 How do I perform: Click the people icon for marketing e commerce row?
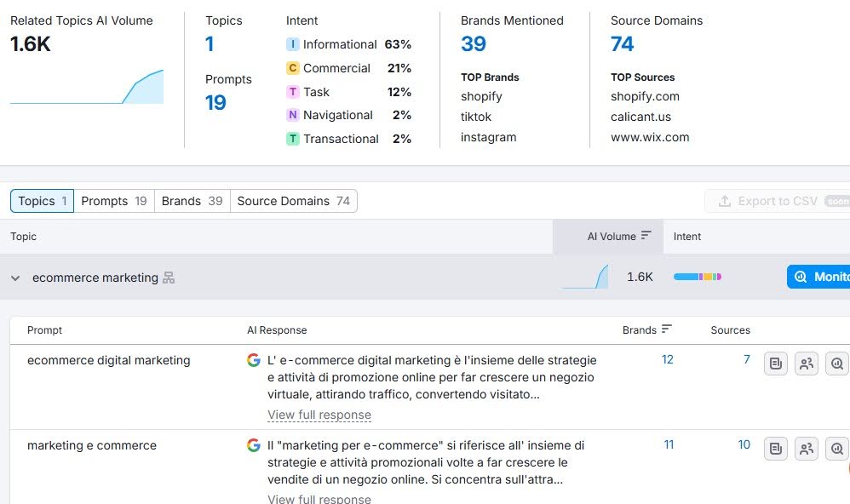(806, 449)
